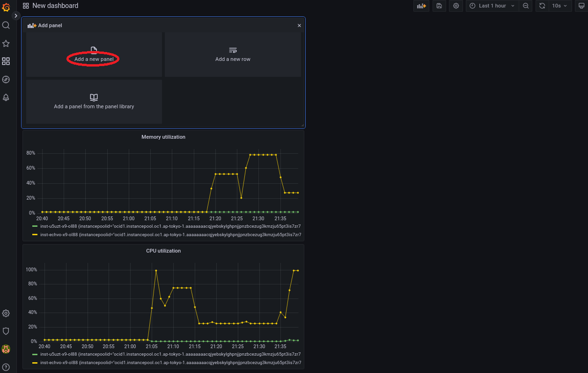
Task: Open the search dashboards magnifier icon
Action: (6, 25)
